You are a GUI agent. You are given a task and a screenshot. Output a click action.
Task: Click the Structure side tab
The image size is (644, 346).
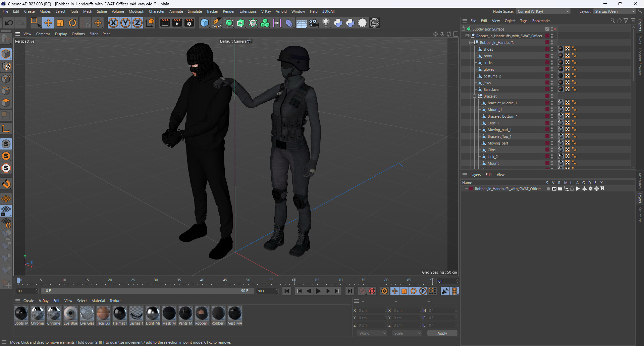pos(640,214)
